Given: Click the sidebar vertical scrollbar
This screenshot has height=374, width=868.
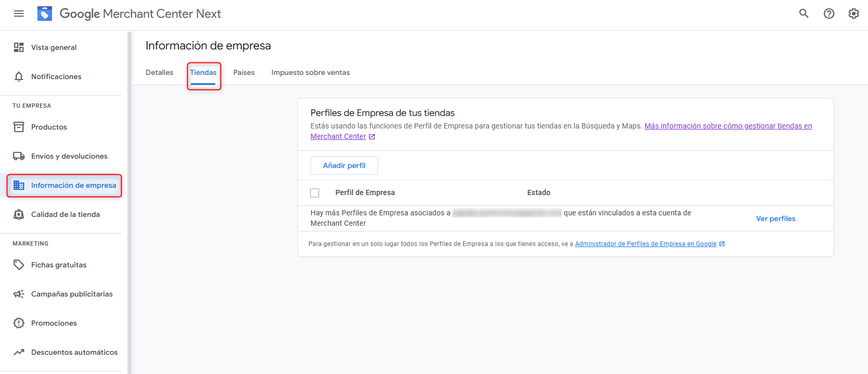Looking at the screenshot, I should tap(129, 202).
